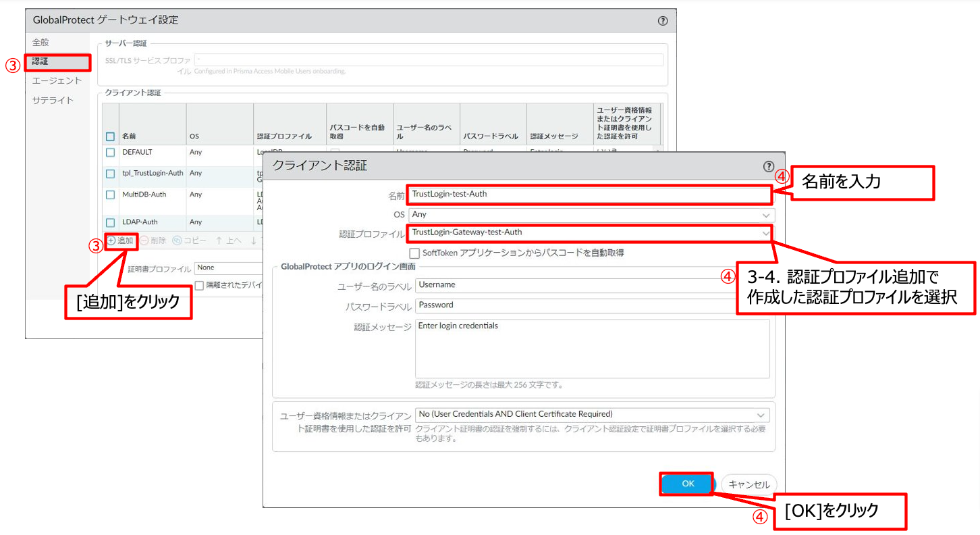Open help for GlobalProtect gateway settings window

663,21
